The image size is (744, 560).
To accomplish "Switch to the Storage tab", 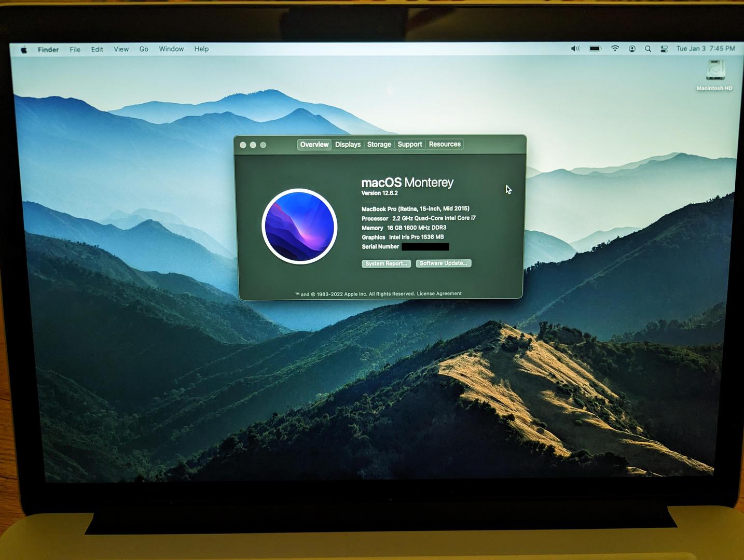I will (379, 144).
